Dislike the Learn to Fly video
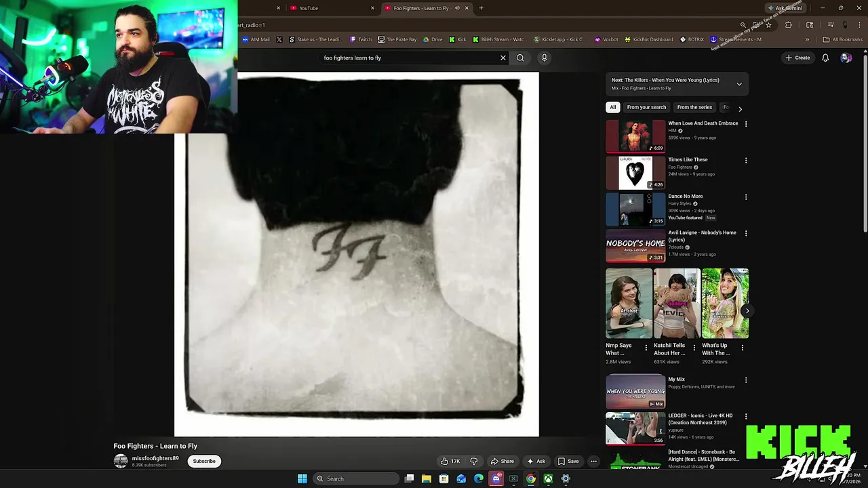The height and width of the screenshot is (488, 868). pyautogui.click(x=474, y=461)
